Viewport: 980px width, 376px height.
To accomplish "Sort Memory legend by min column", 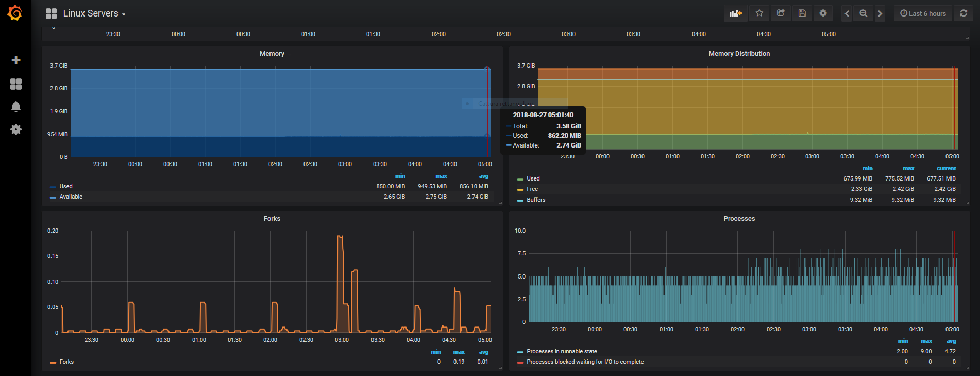I will (400, 176).
